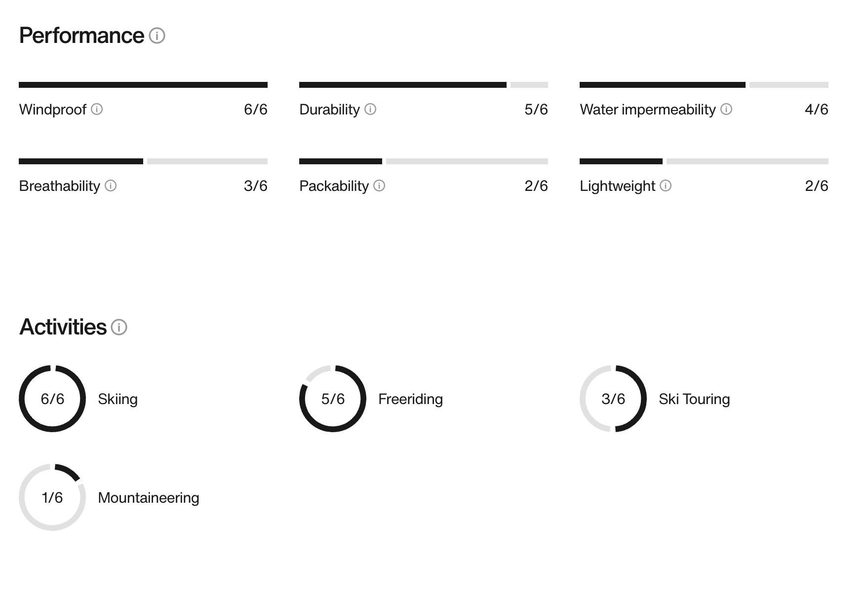Click the Durability 5/6 progress bar

click(424, 85)
